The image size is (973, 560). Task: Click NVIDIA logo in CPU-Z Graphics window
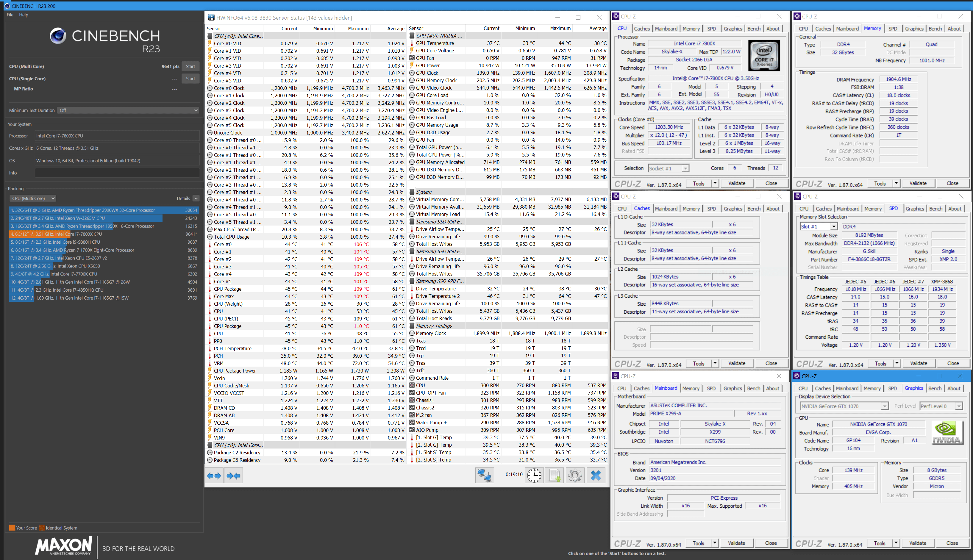pyautogui.click(x=947, y=433)
